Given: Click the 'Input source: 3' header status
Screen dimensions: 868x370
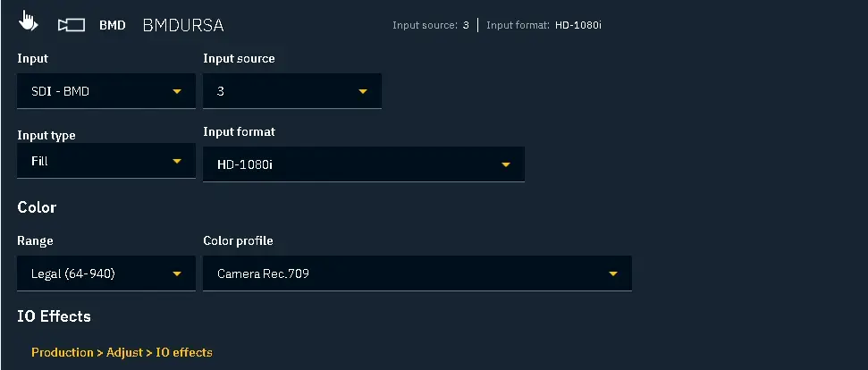Looking at the screenshot, I should pos(431,25).
